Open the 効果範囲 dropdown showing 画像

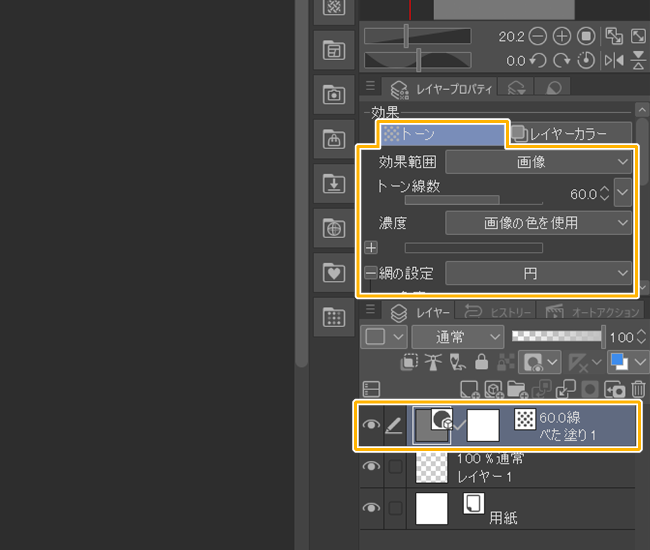pyautogui.click(x=538, y=162)
